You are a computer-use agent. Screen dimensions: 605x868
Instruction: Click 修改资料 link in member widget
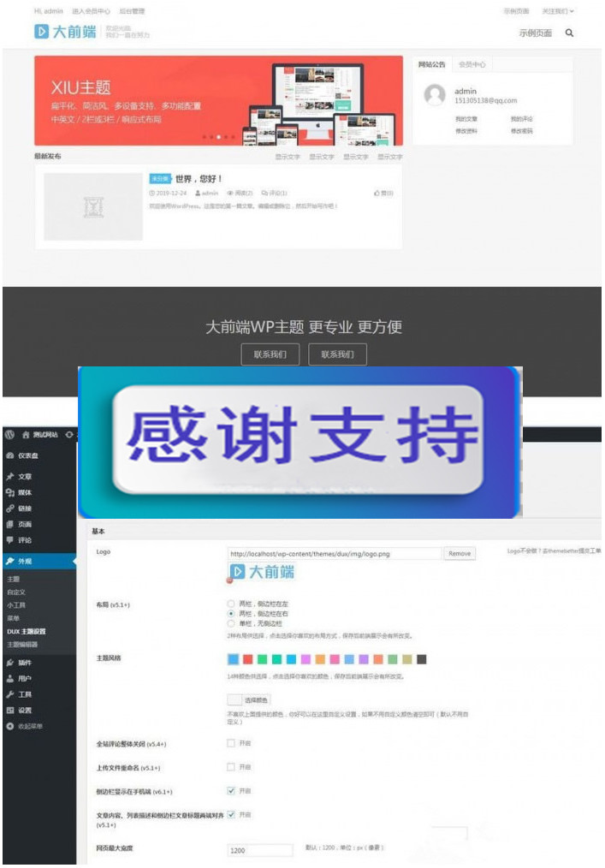pyautogui.click(x=466, y=131)
